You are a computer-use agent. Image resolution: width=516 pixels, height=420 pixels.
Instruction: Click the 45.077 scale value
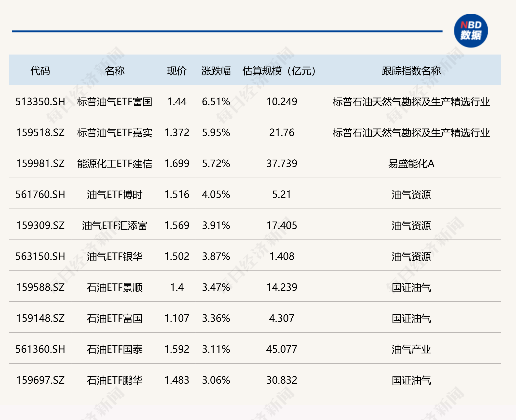pyautogui.click(x=282, y=349)
